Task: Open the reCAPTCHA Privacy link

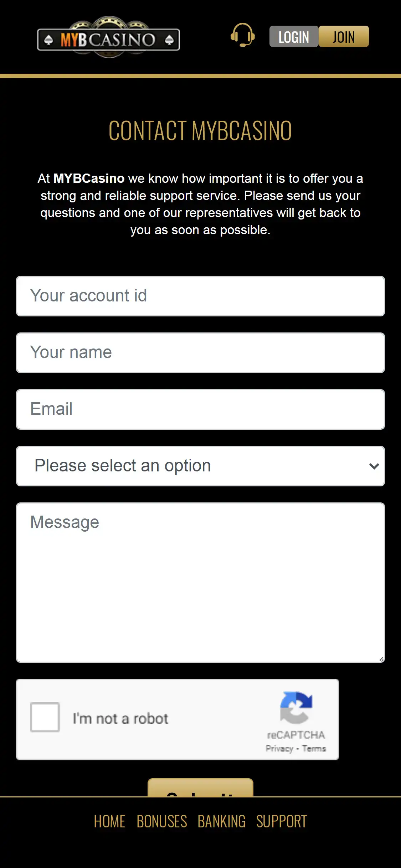Action: pos(279,749)
